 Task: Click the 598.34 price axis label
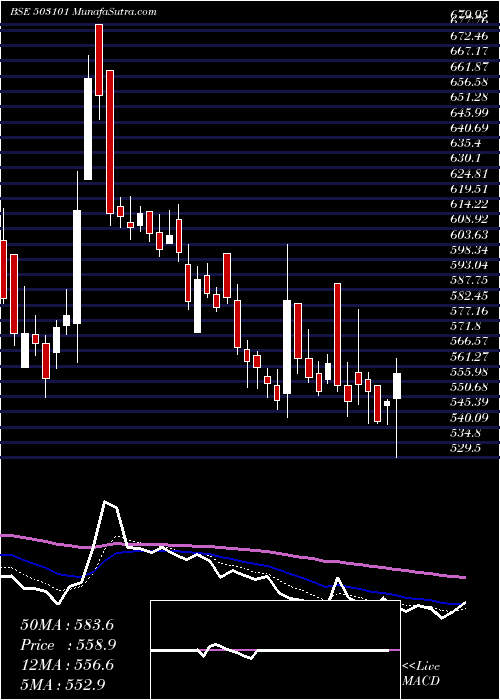coord(469,250)
